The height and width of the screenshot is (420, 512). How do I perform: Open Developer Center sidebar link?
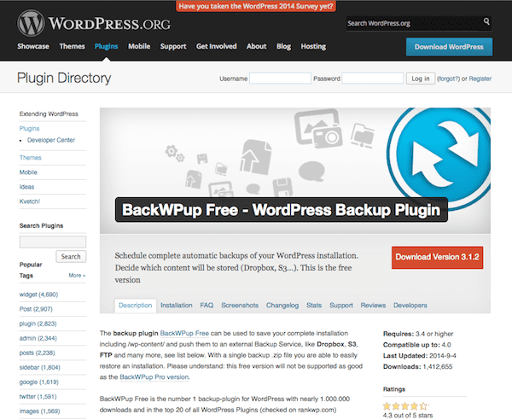point(51,140)
